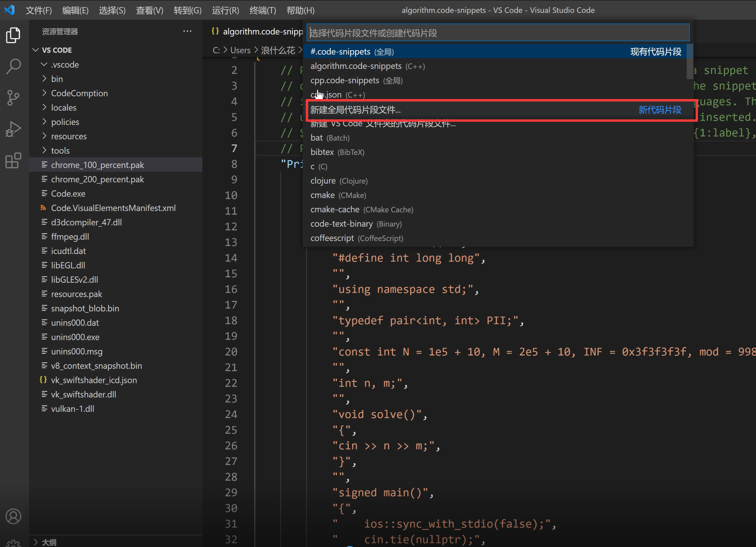The width and height of the screenshot is (756, 547).
Task: Expand the 大纲 outline section
Action: tap(116, 542)
